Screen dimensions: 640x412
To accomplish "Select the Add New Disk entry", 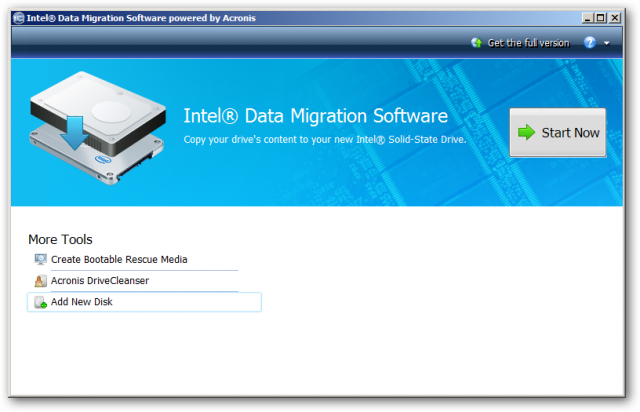I will click(82, 302).
